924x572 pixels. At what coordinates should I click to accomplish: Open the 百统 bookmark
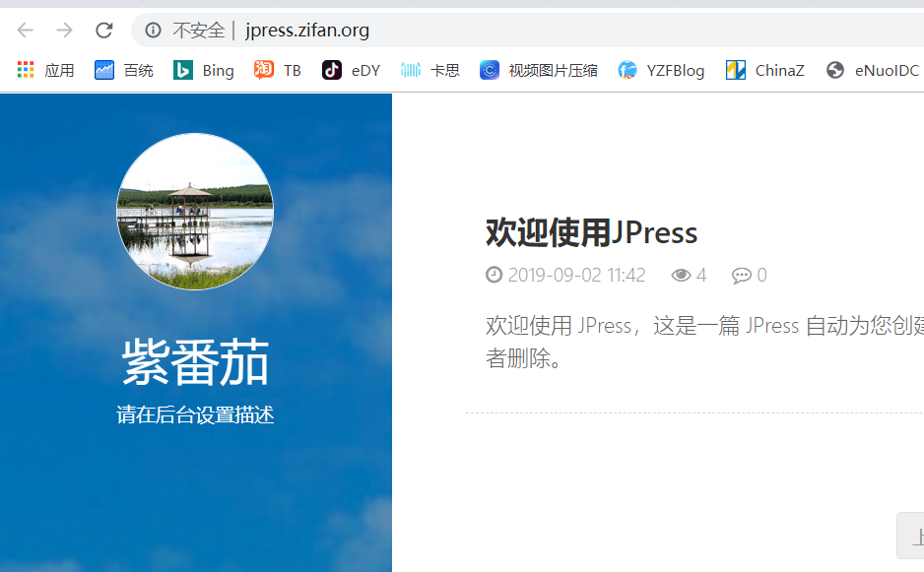tap(124, 70)
